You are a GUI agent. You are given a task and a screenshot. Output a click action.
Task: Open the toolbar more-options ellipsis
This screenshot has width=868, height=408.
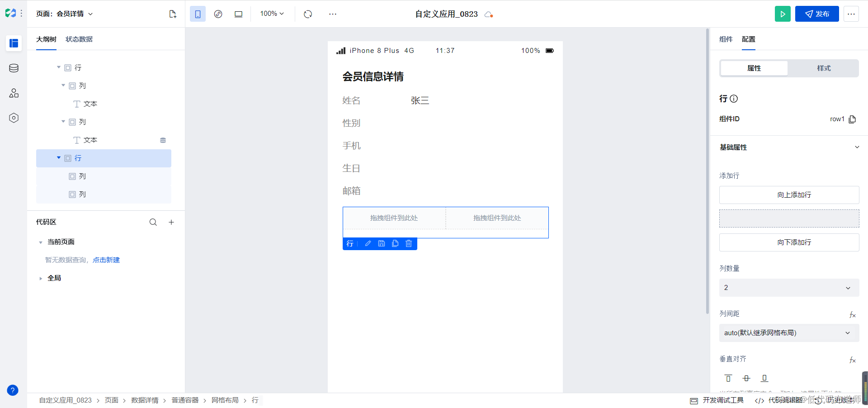pyautogui.click(x=333, y=14)
